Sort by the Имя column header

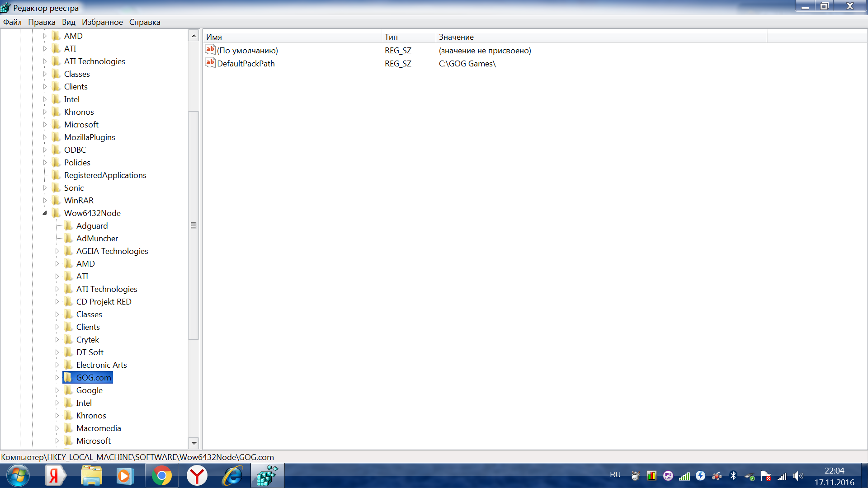(292, 37)
